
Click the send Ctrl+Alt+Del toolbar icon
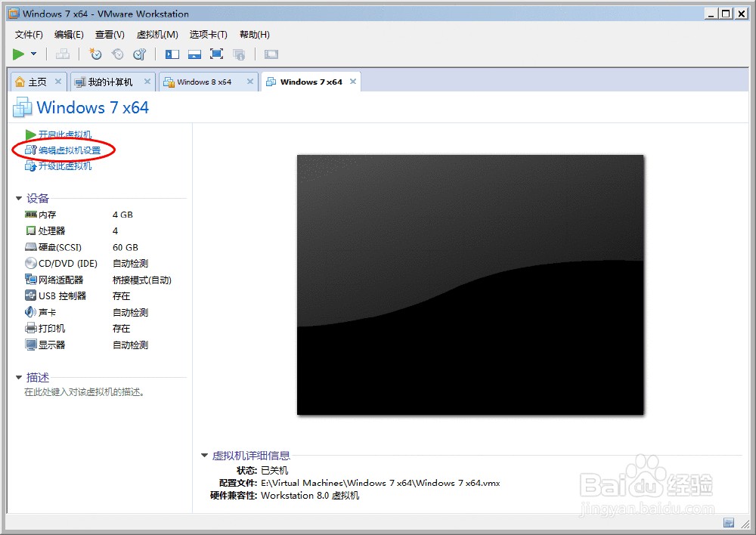pyautogui.click(x=62, y=54)
